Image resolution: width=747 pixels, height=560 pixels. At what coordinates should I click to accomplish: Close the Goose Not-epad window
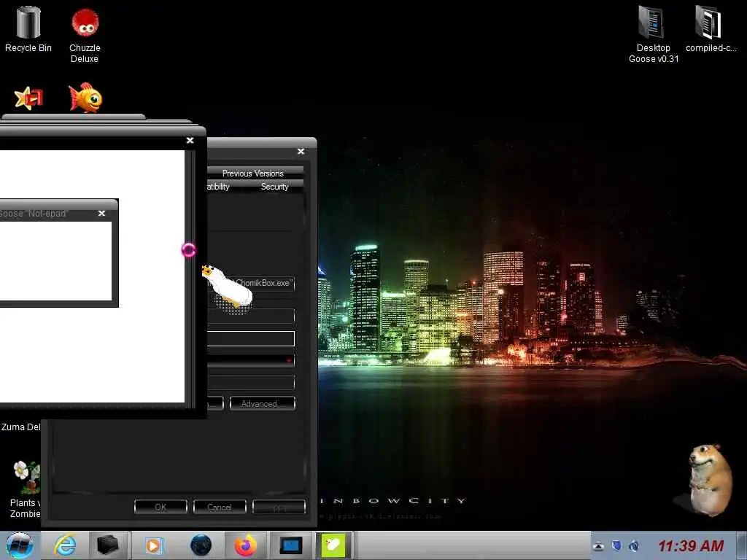[101, 214]
